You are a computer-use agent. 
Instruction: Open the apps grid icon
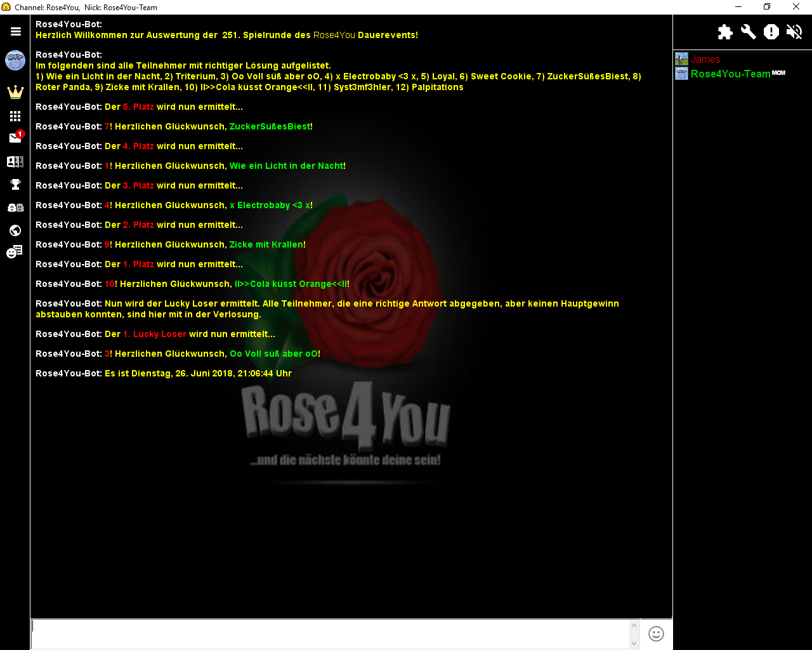pos(15,116)
